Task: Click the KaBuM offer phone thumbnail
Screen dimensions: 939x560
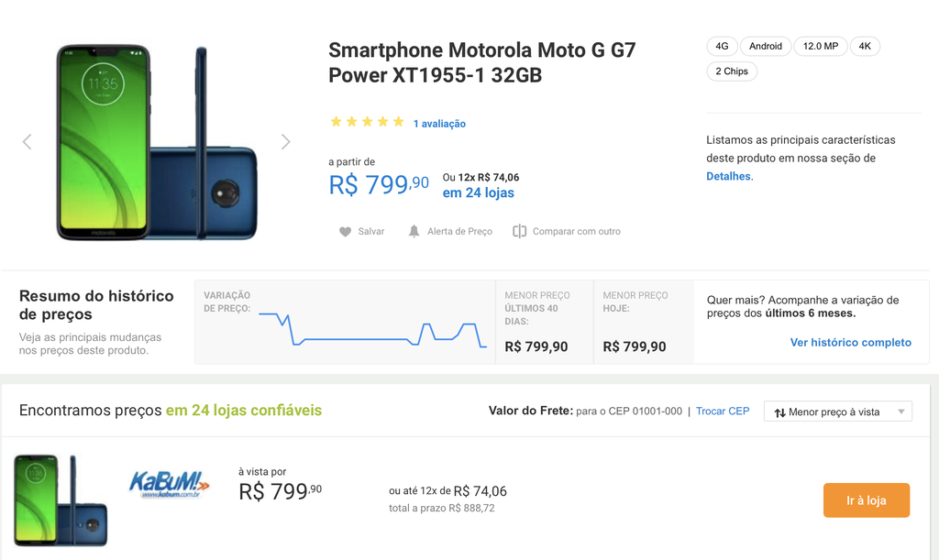Action: [x=61, y=500]
